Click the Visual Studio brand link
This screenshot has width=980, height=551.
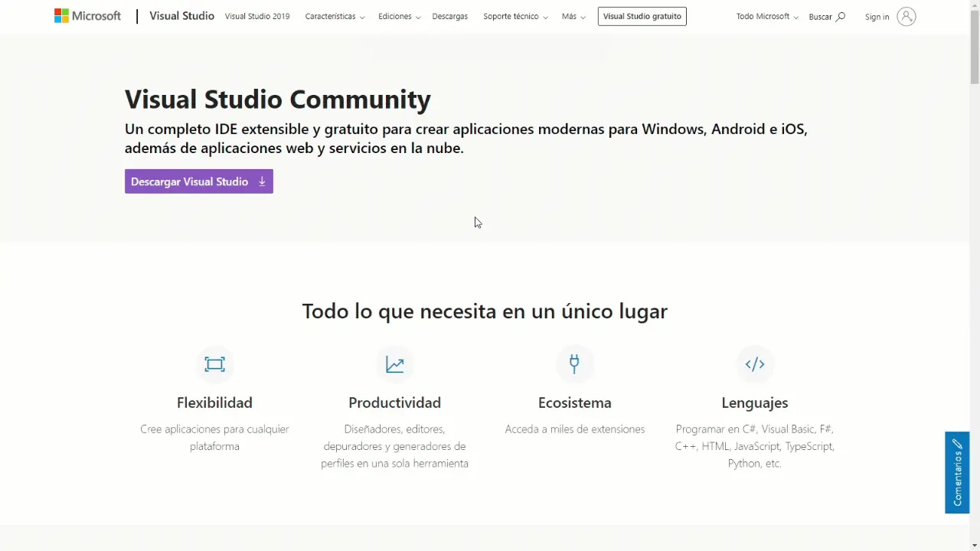point(181,16)
